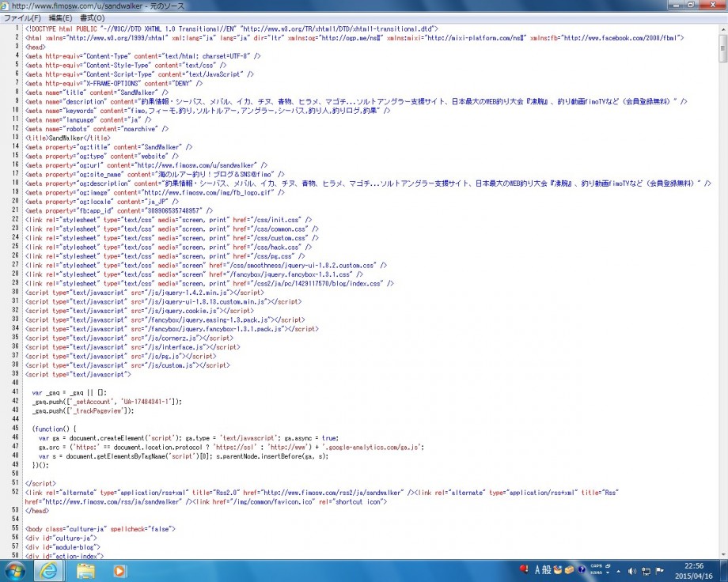The height and width of the screenshot is (582, 728).
Task: Open language bar options down arrow
Action: pos(607,573)
